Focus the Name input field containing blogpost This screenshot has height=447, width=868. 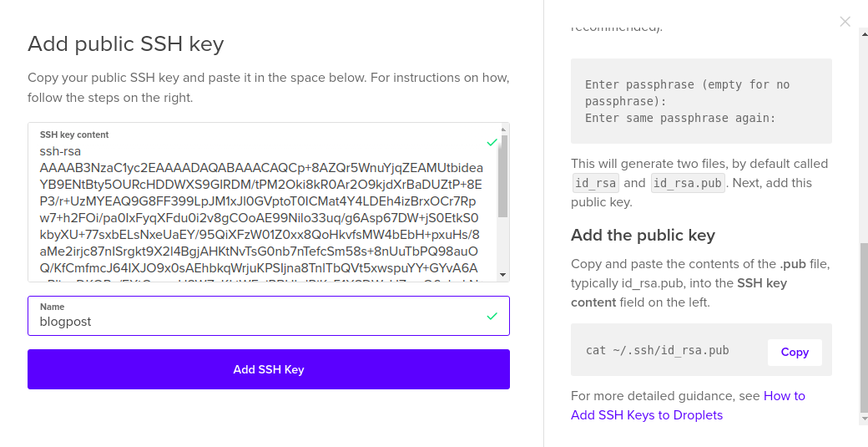tap(269, 316)
